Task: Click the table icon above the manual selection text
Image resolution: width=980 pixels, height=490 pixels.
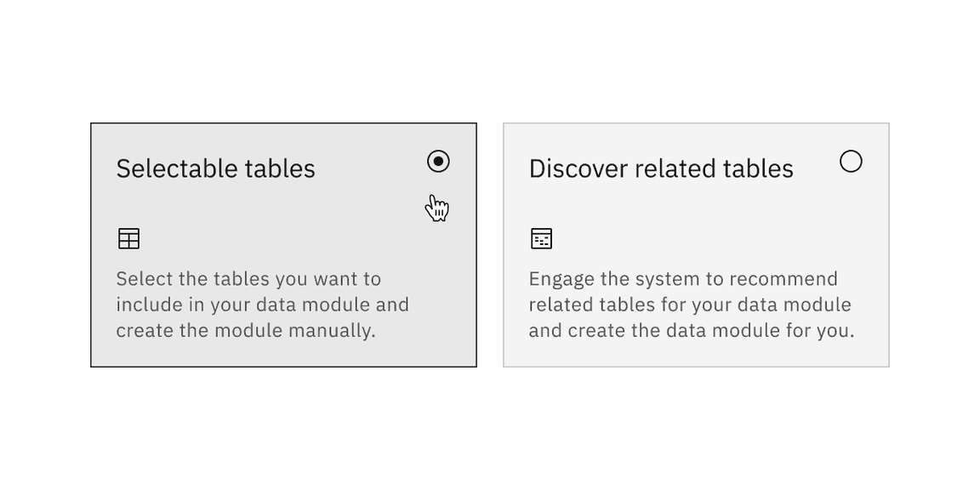Action: coord(128,238)
